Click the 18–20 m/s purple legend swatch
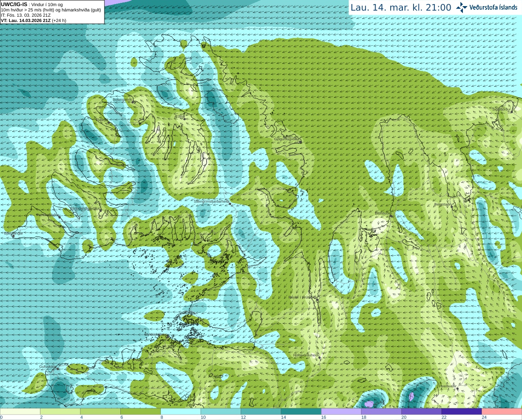The height and width of the screenshot is (420, 522). click(381, 411)
